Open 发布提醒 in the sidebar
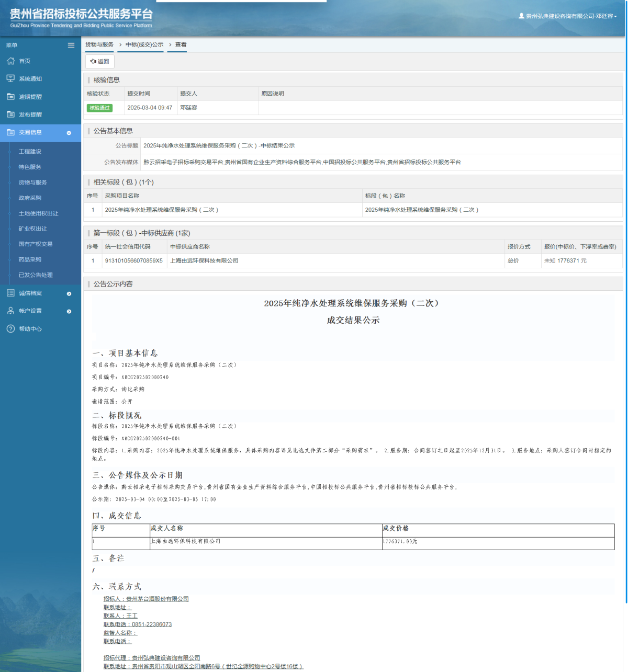The image size is (628, 672). point(30,115)
